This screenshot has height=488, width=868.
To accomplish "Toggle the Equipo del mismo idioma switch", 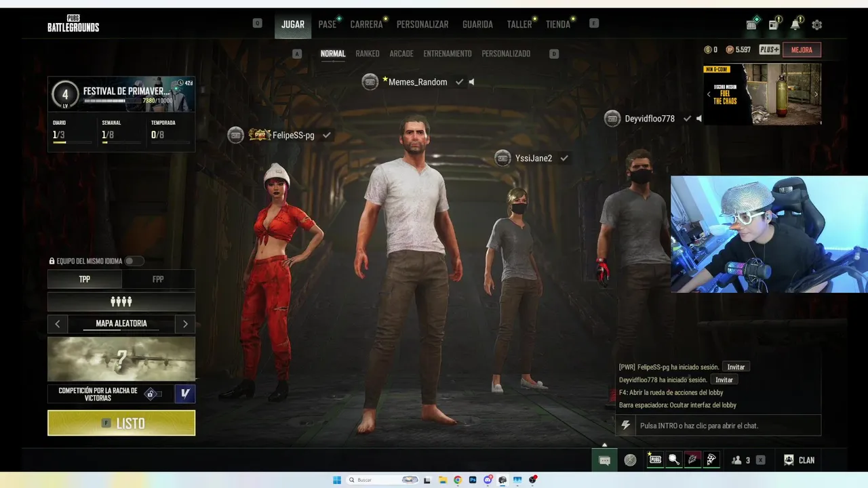I will click(134, 261).
